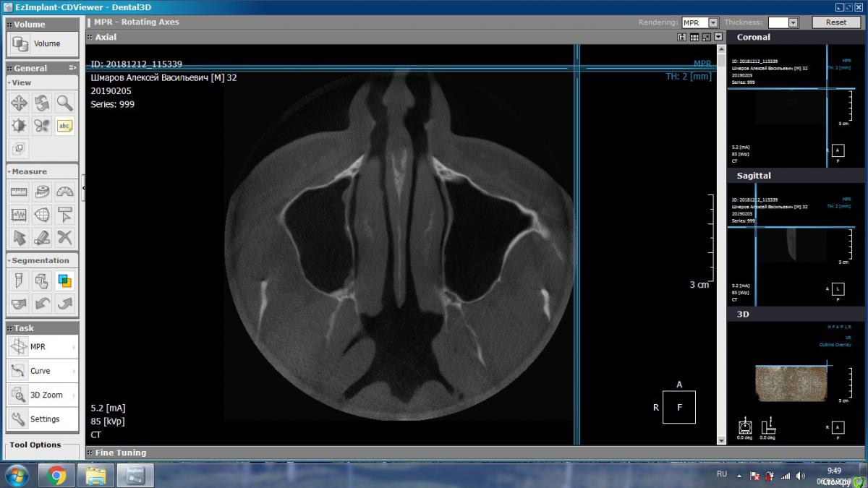Select the brightness/contrast windowing tool
Image resolution: width=868 pixels, height=488 pixels.
click(19, 126)
